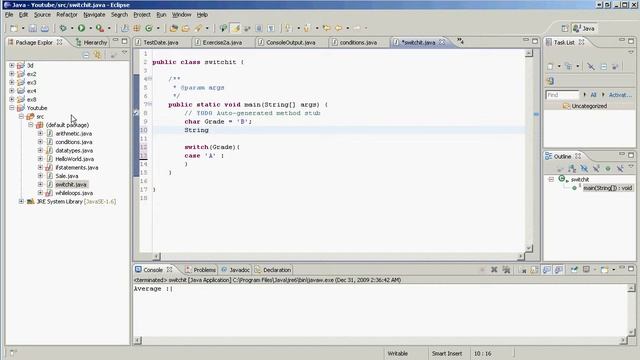Viewport: 640px width, 360px height.
Task: Toggle Hide Static Members in Outline
Action: point(596,168)
